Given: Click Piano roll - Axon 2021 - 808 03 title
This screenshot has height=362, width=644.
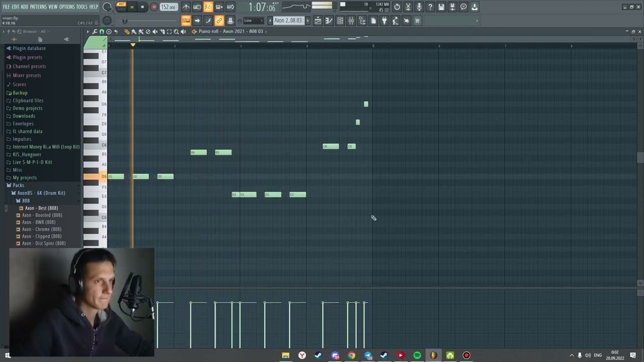Looking at the screenshot, I should [x=230, y=31].
